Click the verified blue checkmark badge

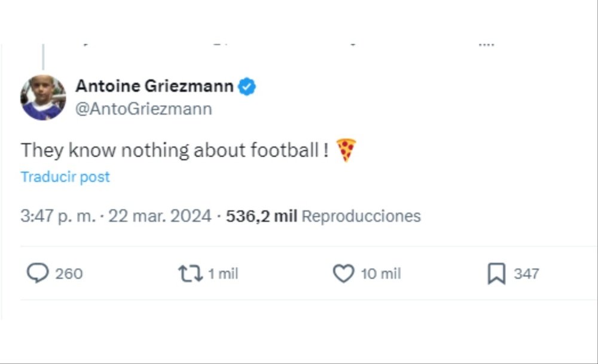pos(248,85)
